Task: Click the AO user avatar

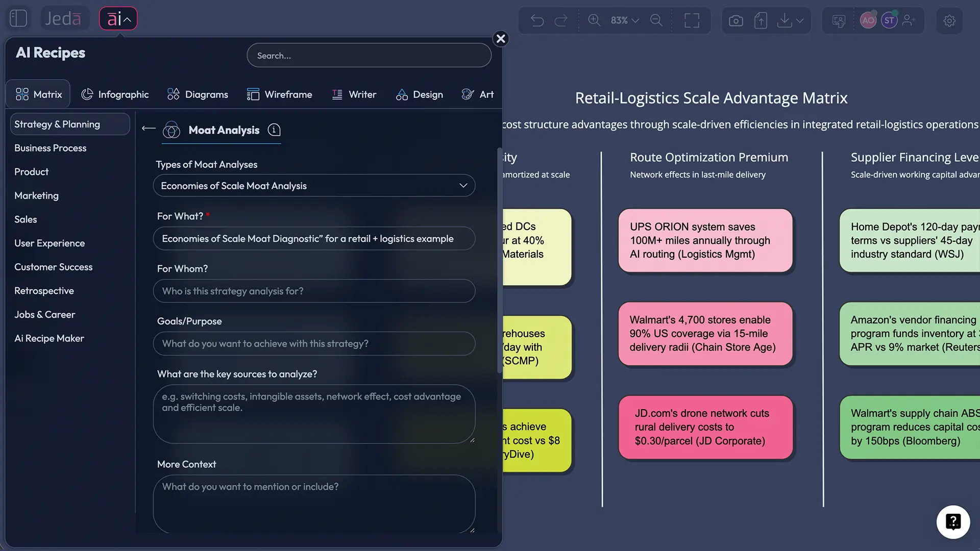Action: pos(868,20)
